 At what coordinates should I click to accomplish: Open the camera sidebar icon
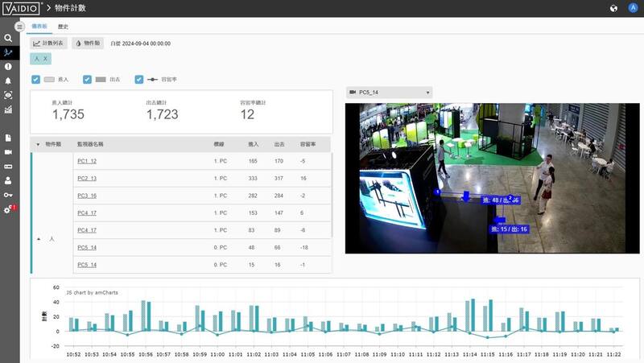8,152
